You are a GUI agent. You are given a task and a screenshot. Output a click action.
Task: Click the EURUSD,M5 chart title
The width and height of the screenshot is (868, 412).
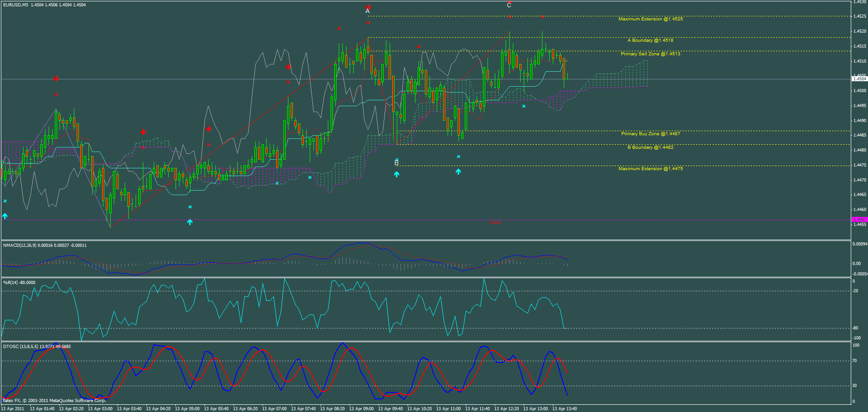(16, 5)
